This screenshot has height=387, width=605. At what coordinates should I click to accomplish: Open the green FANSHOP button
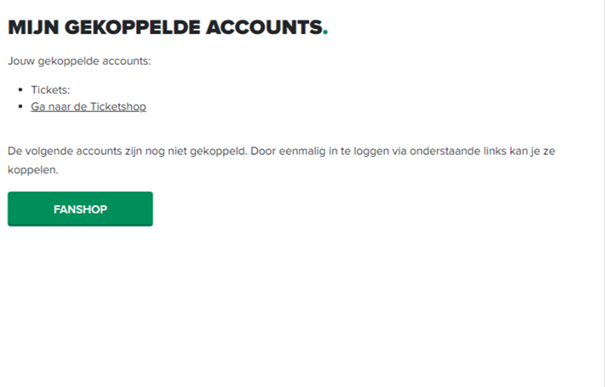coord(80,209)
